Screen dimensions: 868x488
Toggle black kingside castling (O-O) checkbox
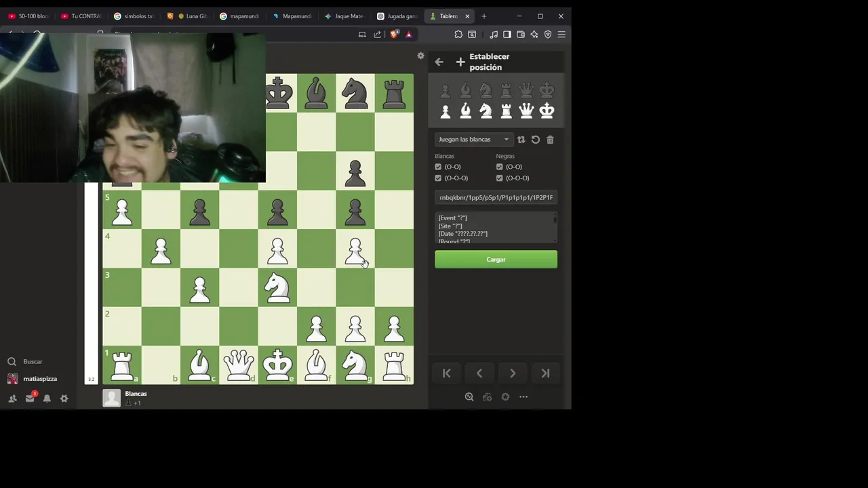pyautogui.click(x=500, y=167)
